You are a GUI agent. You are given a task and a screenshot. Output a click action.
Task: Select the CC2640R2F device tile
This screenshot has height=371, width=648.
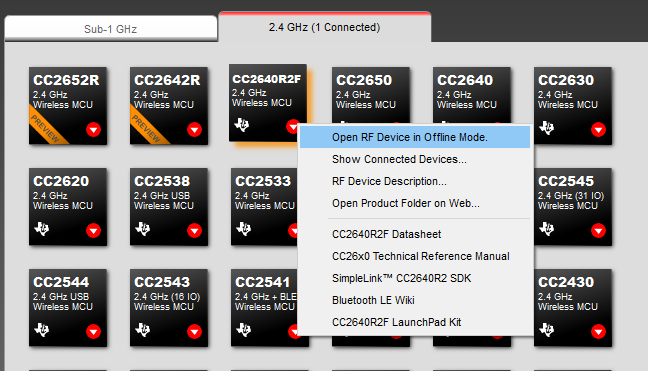click(x=268, y=103)
